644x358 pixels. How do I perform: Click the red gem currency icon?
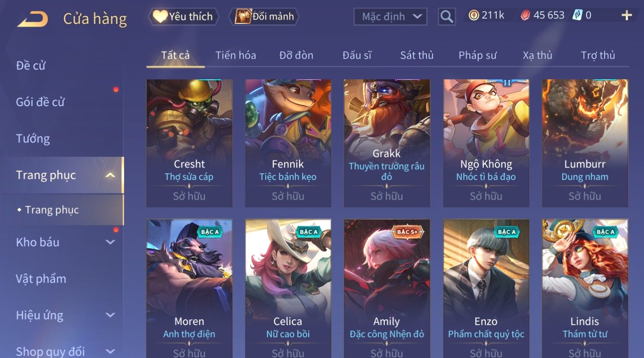pos(525,15)
